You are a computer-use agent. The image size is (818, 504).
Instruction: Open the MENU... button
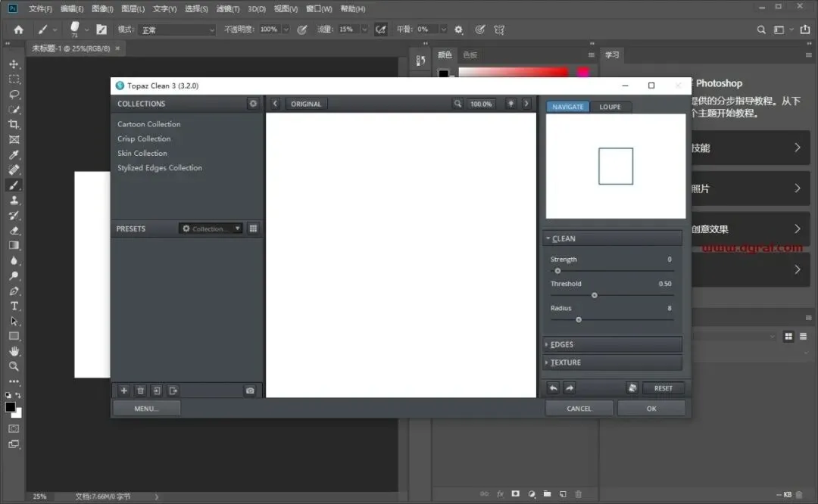point(147,409)
